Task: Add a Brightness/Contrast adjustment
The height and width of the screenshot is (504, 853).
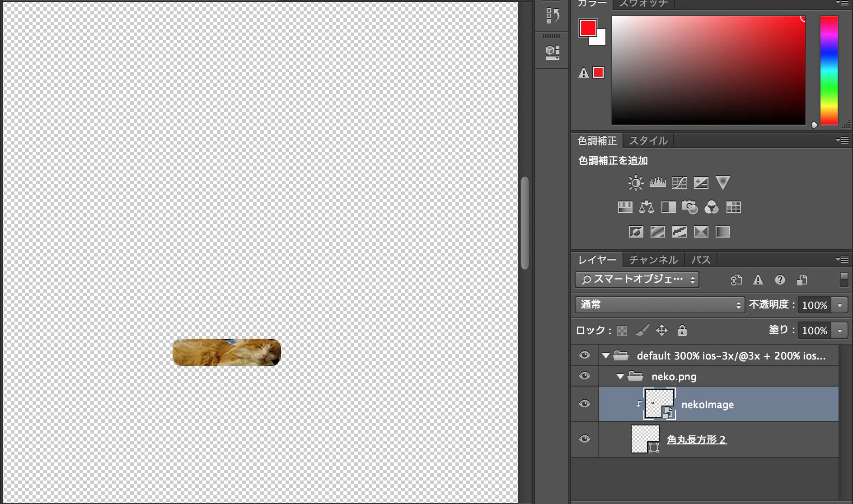Action: pyautogui.click(x=636, y=183)
